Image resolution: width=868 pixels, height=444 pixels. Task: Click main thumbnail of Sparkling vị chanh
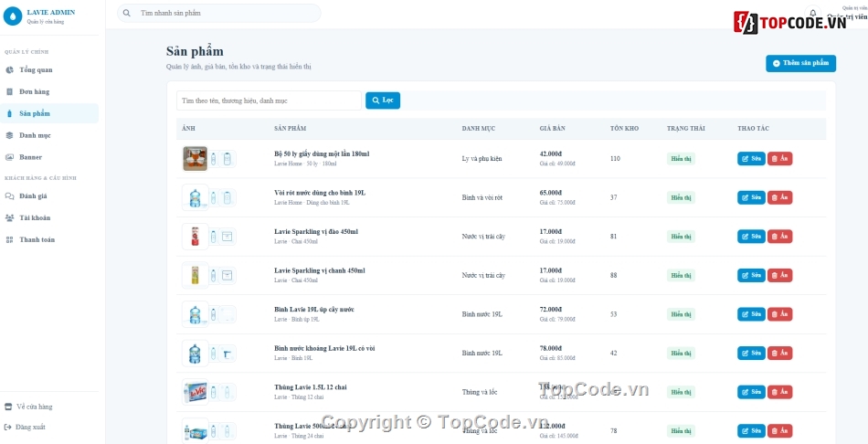(195, 275)
